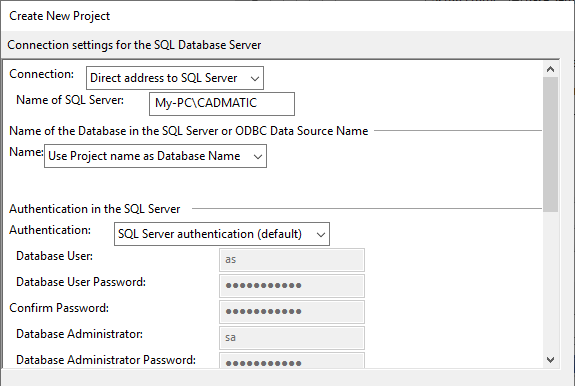Click the 'Name of SQL Server:' label
575x386 pixels.
70,100
